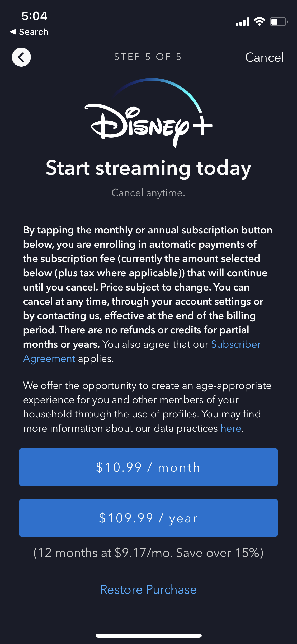This screenshot has width=297, height=644.
Task: Tap the STEP 5 OF 5 indicator
Action: (x=148, y=57)
